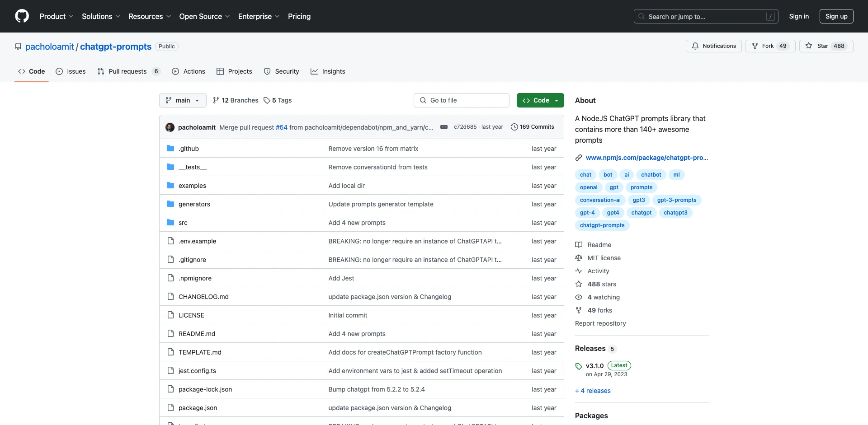The image size is (868, 425).
Task: Click the generators folder icon
Action: click(170, 204)
